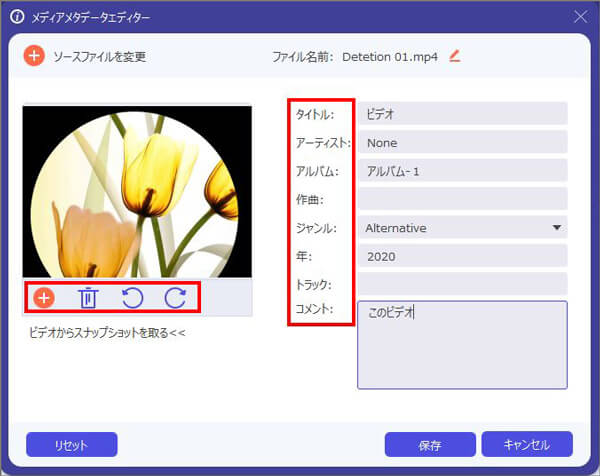Click the タイトル input field
Image resolution: width=600 pixels, height=476 pixels.
point(462,114)
